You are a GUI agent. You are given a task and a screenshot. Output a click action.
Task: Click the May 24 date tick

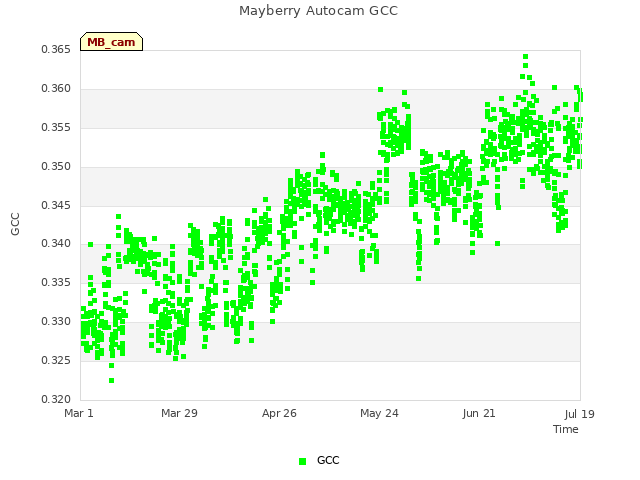click(379, 413)
